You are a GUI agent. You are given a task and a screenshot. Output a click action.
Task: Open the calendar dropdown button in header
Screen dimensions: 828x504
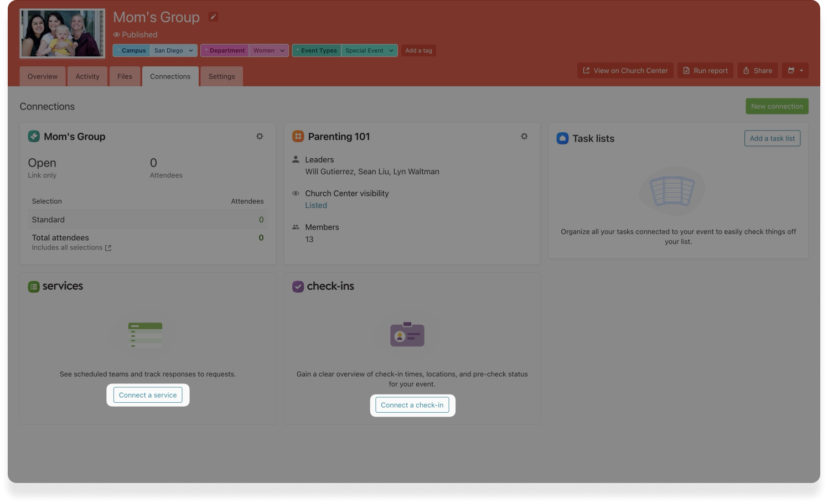click(x=795, y=71)
